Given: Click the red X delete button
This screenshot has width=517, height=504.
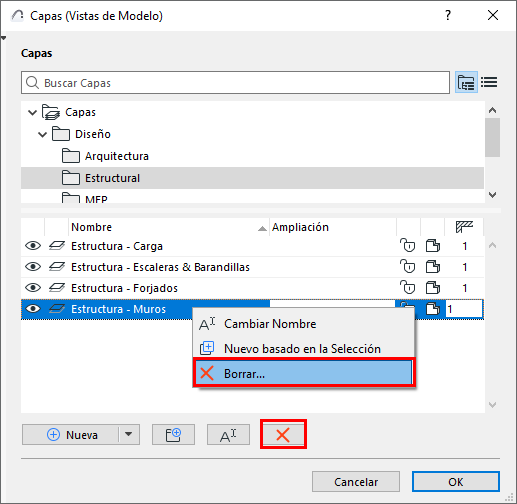Looking at the screenshot, I should (x=283, y=434).
